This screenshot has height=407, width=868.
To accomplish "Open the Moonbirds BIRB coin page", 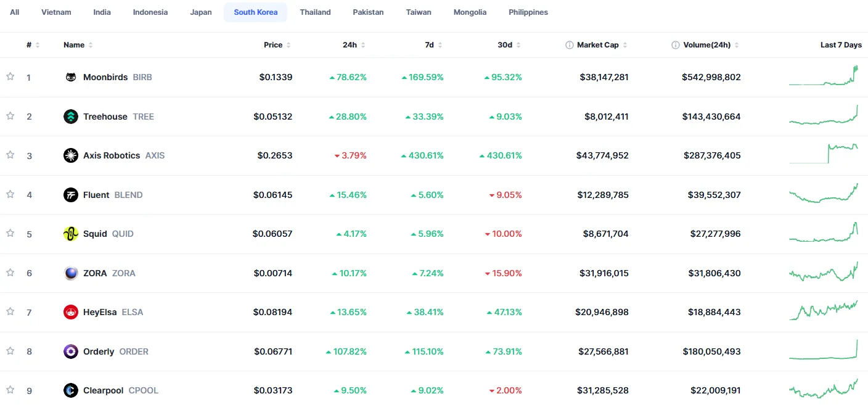I will pos(117,77).
